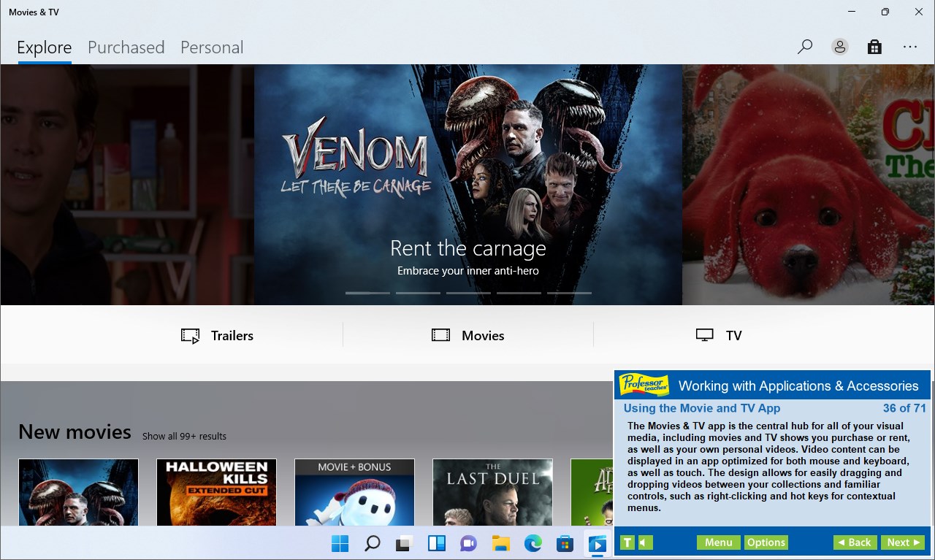The width and height of the screenshot is (935, 560).
Task: Toggle the tutorial speaker sound icon
Action: point(646,542)
